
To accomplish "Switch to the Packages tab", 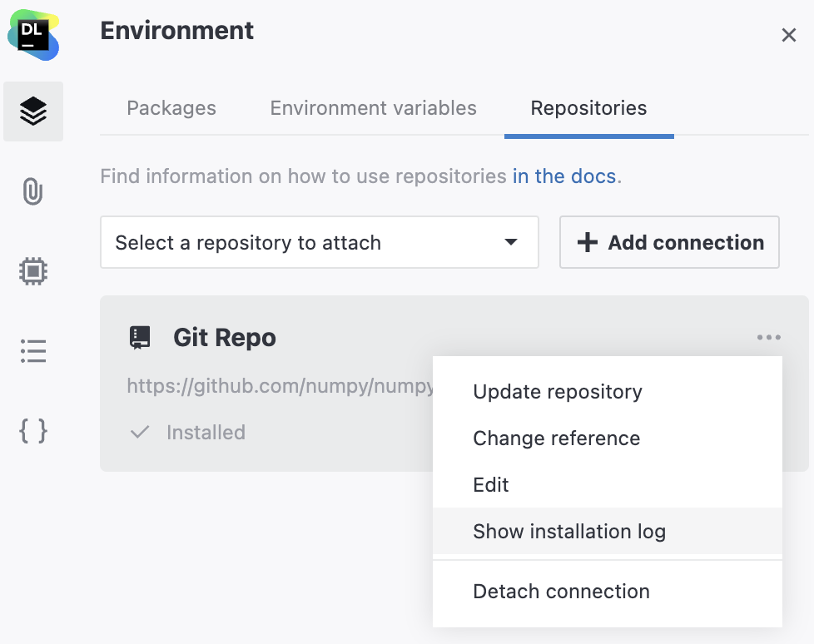I will pyautogui.click(x=171, y=108).
